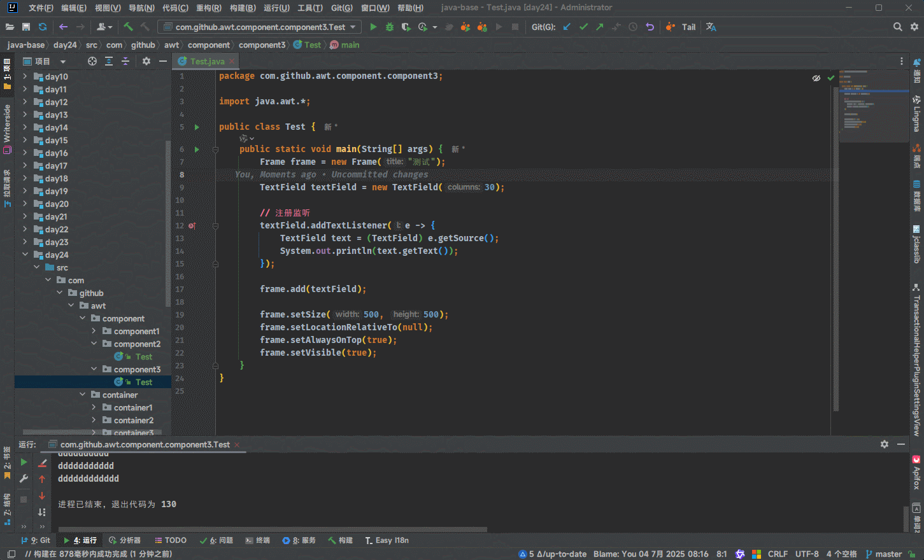Locate current file with project crosshair icon

(x=92, y=61)
